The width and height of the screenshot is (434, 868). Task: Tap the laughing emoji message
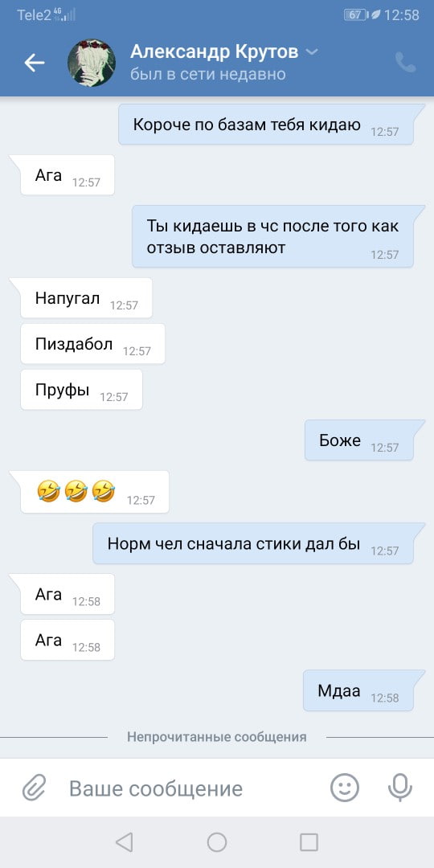click(x=95, y=492)
